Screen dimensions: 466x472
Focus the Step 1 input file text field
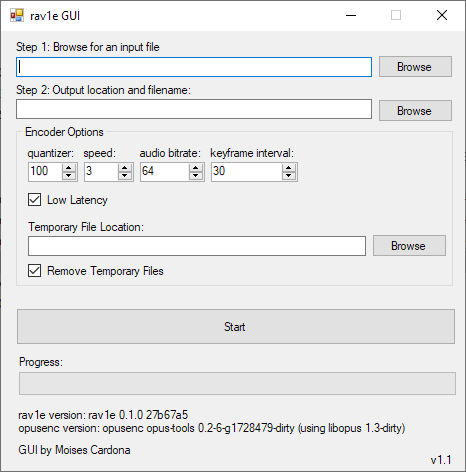194,67
